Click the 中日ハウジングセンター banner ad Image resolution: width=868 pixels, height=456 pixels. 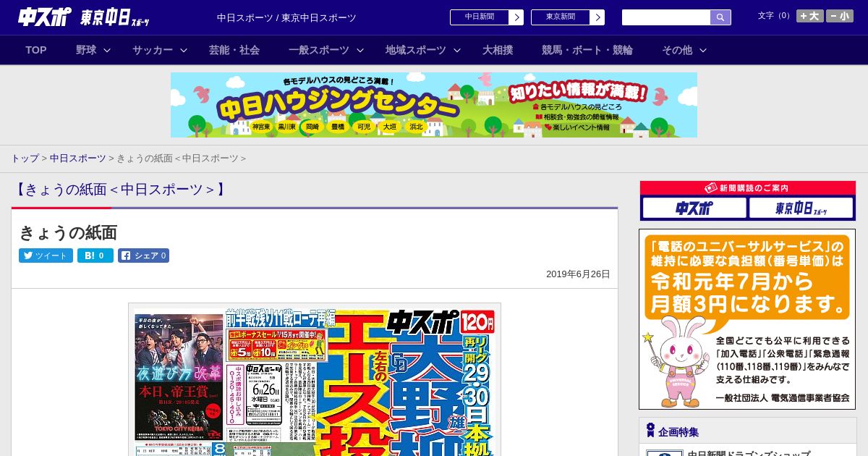coord(434,105)
